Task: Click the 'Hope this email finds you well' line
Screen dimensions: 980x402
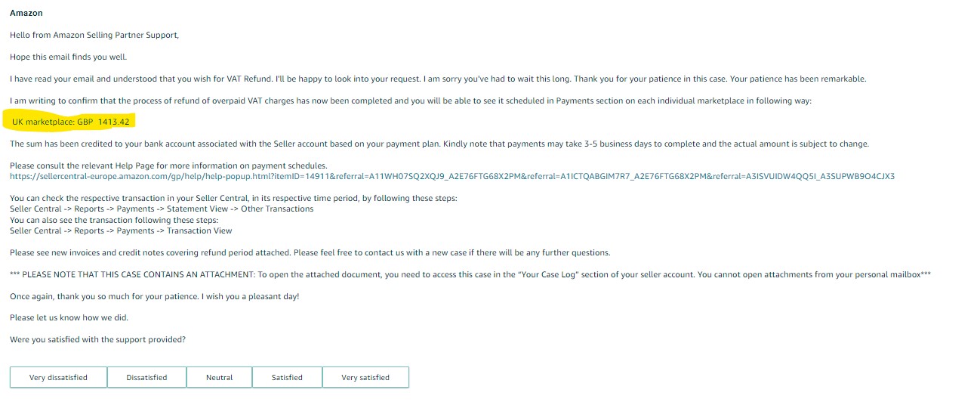Action: click(x=69, y=57)
